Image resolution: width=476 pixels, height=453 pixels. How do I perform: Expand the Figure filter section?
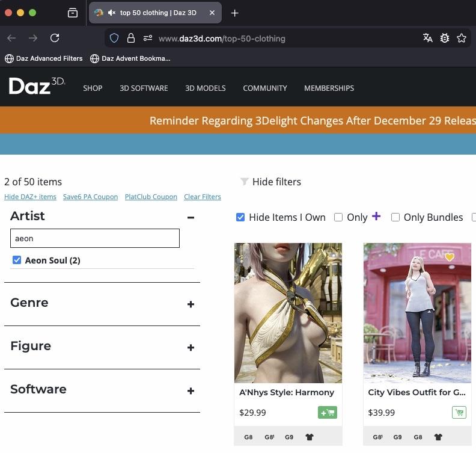click(191, 348)
